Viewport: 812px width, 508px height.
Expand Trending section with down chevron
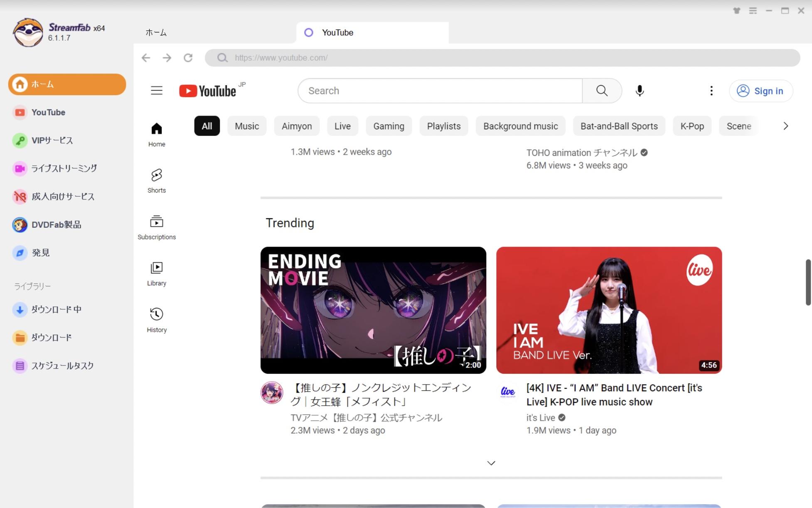click(491, 463)
